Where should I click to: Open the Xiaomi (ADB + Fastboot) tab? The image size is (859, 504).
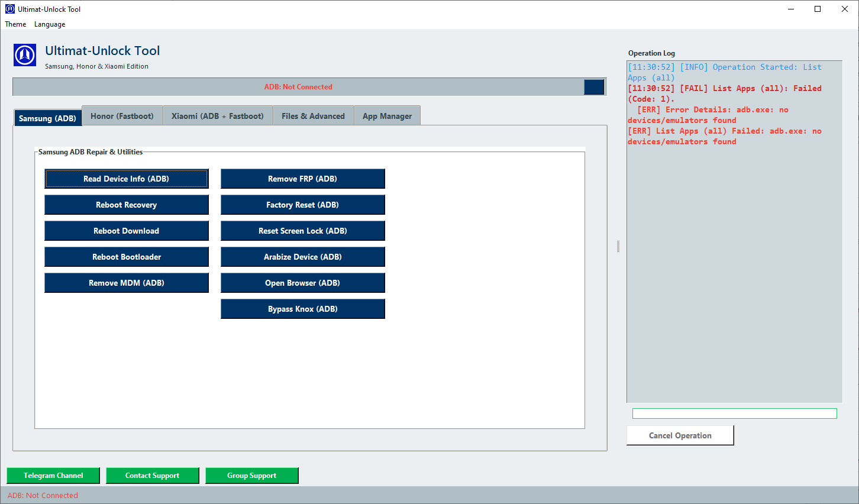[218, 115]
